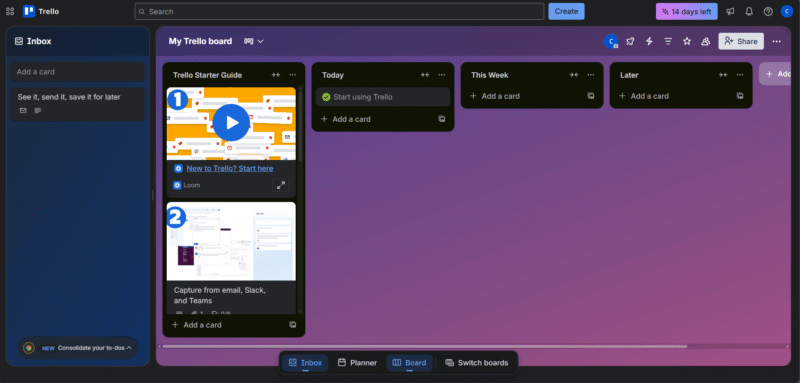Image resolution: width=800 pixels, height=383 pixels.
Task: Click the Today list title
Action: point(333,75)
